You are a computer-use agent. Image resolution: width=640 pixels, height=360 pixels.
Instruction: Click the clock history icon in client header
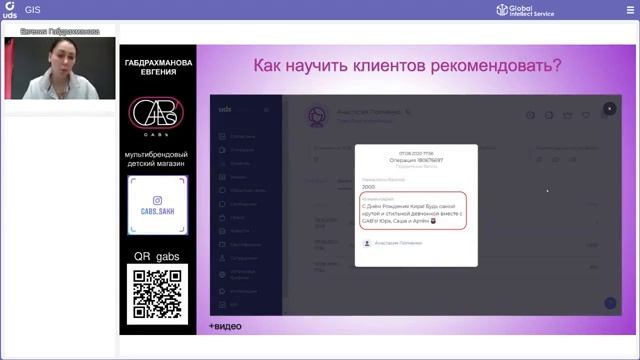coord(530,116)
